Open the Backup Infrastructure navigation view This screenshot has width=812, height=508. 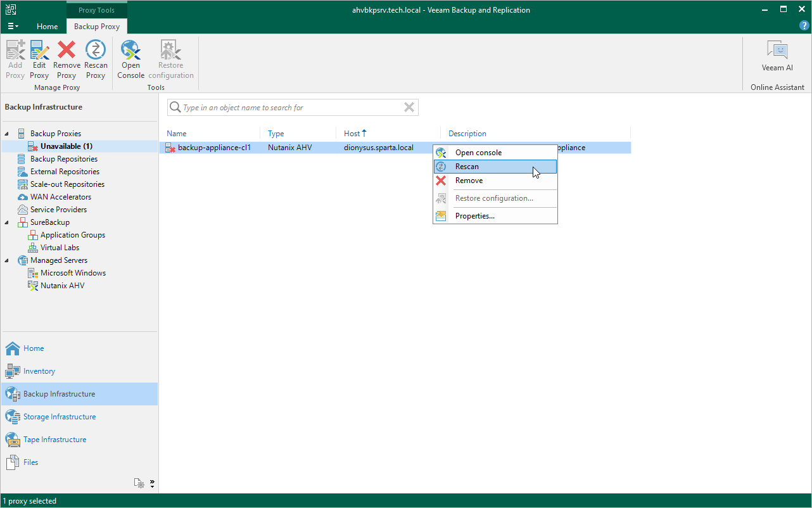(79, 394)
